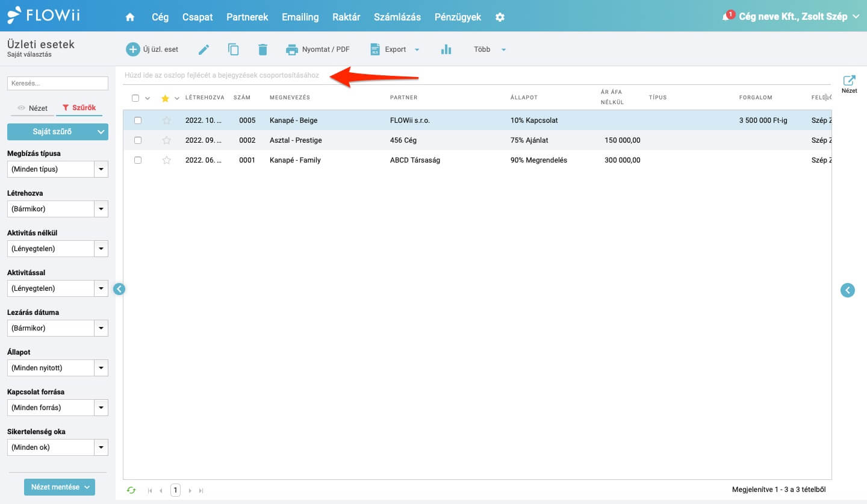This screenshot has width=867, height=504.
Task: Open the Csapat menu
Action: click(x=197, y=17)
